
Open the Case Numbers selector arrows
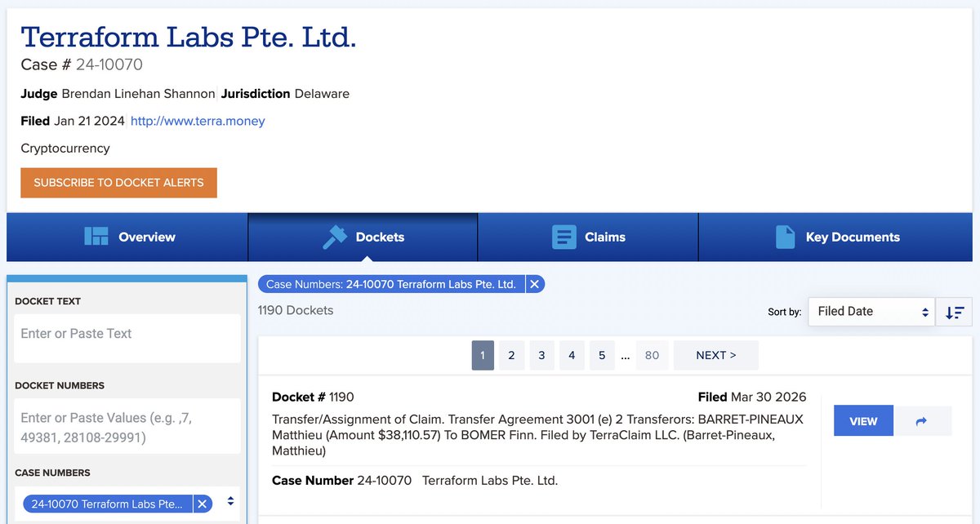pyautogui.click(x=230, y=501)
